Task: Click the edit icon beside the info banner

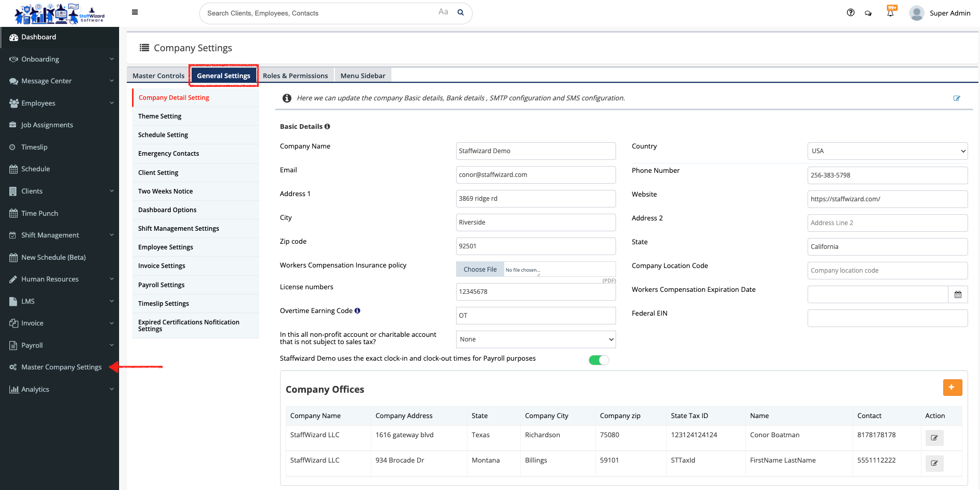Action: click(x=957, y=98)
